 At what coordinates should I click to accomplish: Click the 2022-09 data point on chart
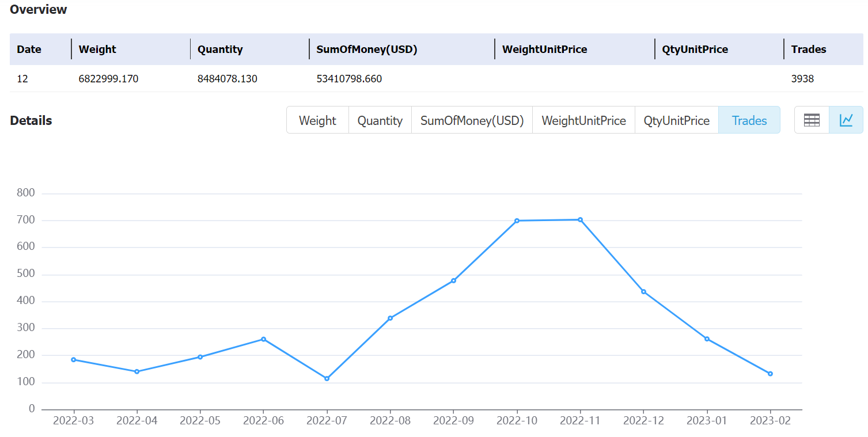(453, 280)
